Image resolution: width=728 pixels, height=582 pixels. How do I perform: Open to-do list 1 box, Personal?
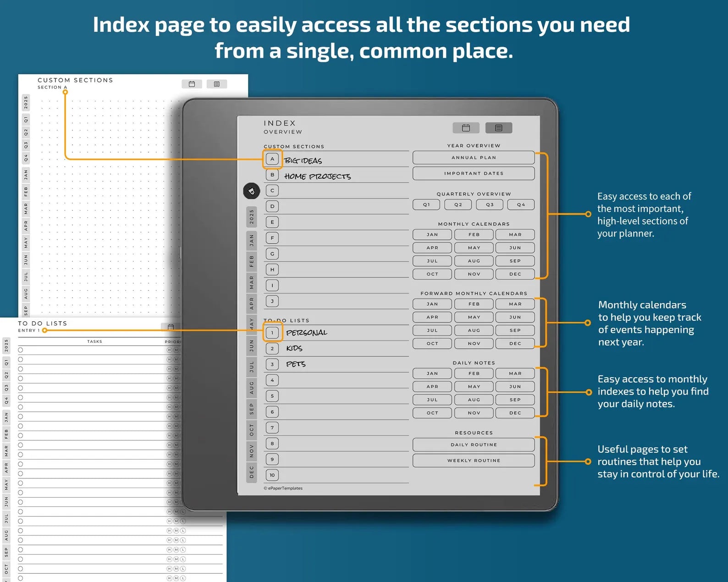coord(272,333)
